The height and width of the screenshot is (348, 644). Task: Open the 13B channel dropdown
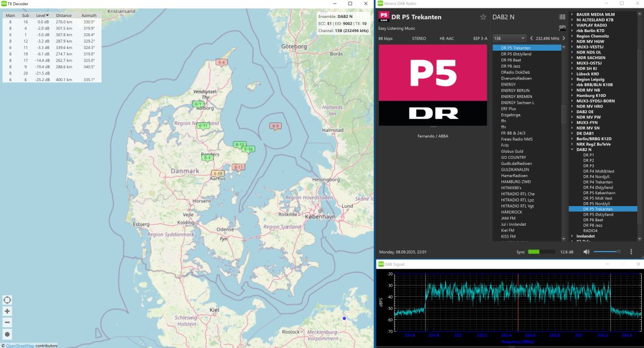click(x=509, y=38)
